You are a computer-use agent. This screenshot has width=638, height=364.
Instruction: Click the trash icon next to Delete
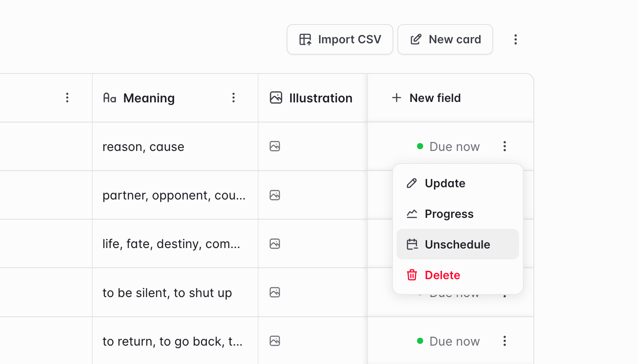point(412,275)
